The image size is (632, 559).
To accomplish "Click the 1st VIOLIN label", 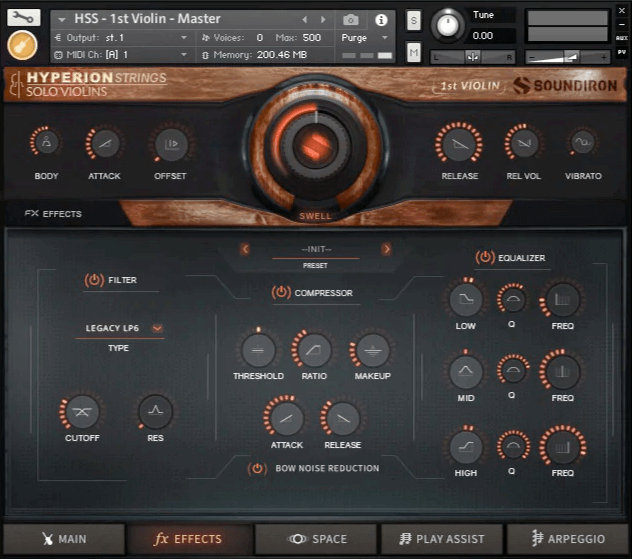I will pyautogui.click(x=470, y=86).
